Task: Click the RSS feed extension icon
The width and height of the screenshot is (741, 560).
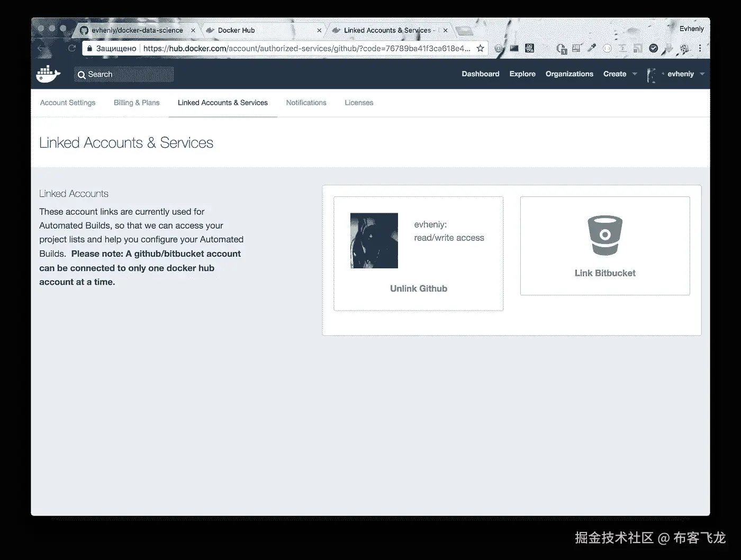Action: (x=638, y=48)
